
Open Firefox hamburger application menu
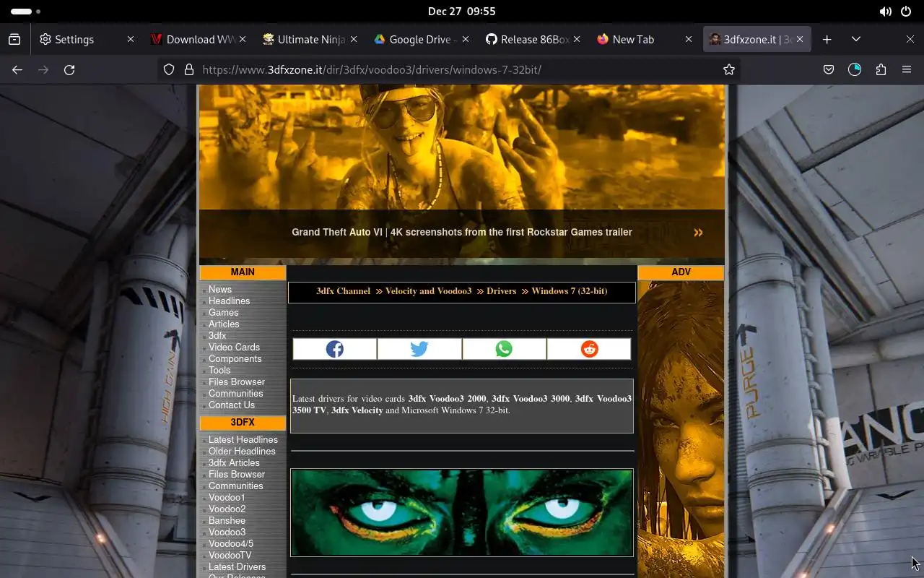coord(907,69)
